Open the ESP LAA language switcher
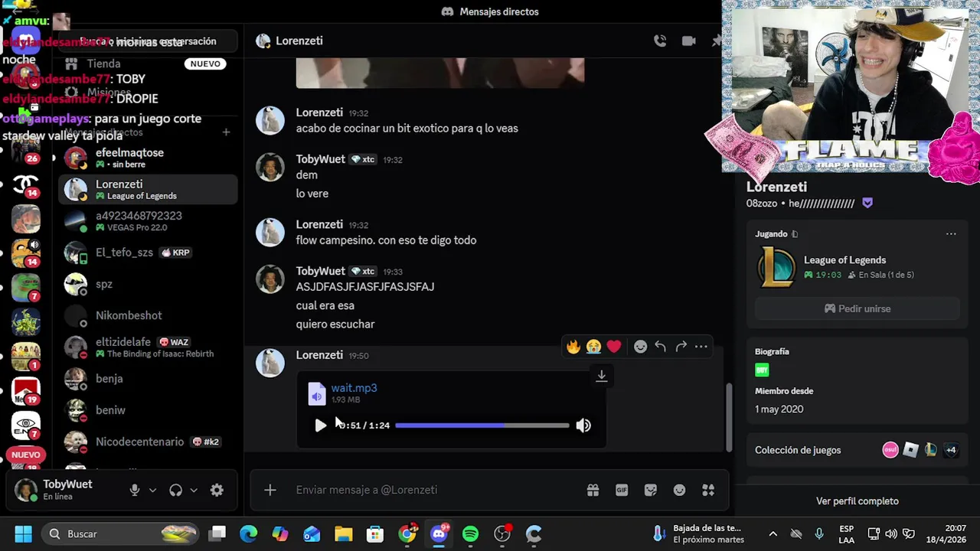 [x=846, y=533]
